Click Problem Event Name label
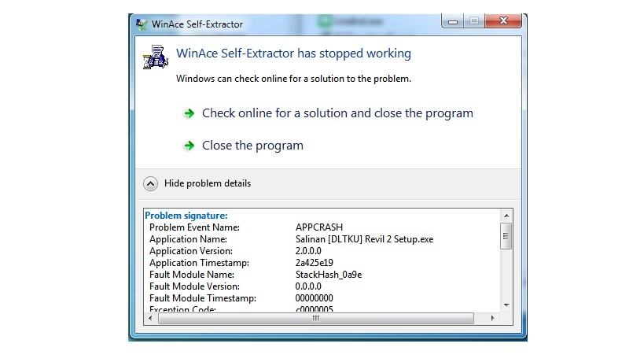This screenshot has height=362, width=644. click(195, 227)
